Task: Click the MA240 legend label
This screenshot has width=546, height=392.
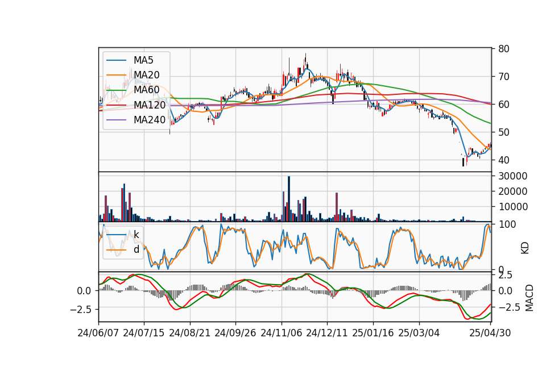Action: tap(150, 120)
